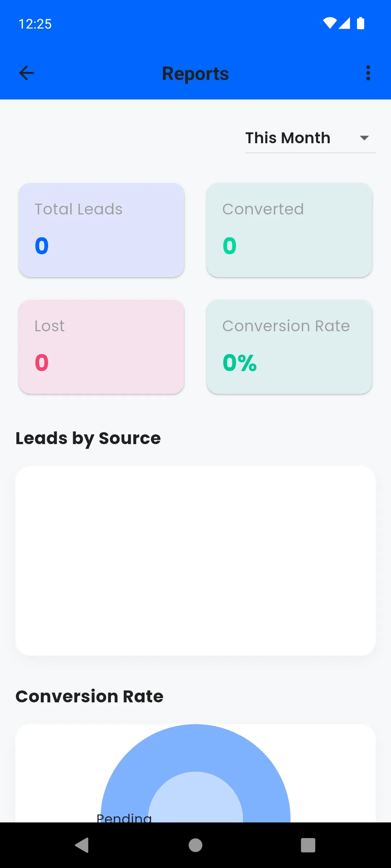Image resolution: width=391 pixels, height=868 pixels.
Task: Tap the signal strength icon
Action: [345, 23]
